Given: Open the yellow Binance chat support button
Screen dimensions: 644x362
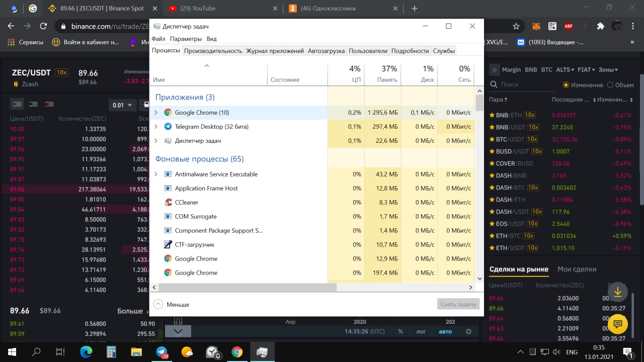Looking at the screenshot, I should [618, 324].
